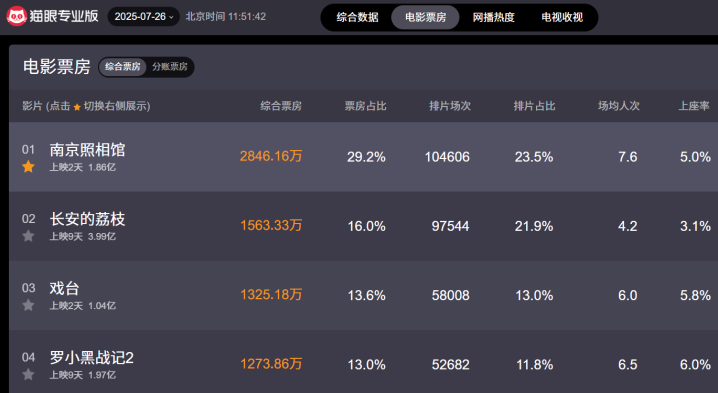Click the 南京照相馆 movie title

click(87, 150)
